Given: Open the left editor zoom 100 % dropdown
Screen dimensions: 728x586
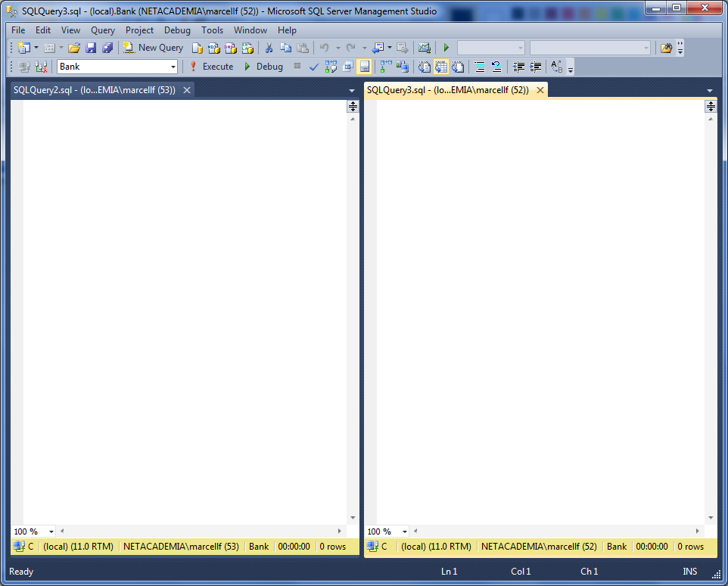Looking at the screenshot, I should pyautogui.click(x=51, y=531).
